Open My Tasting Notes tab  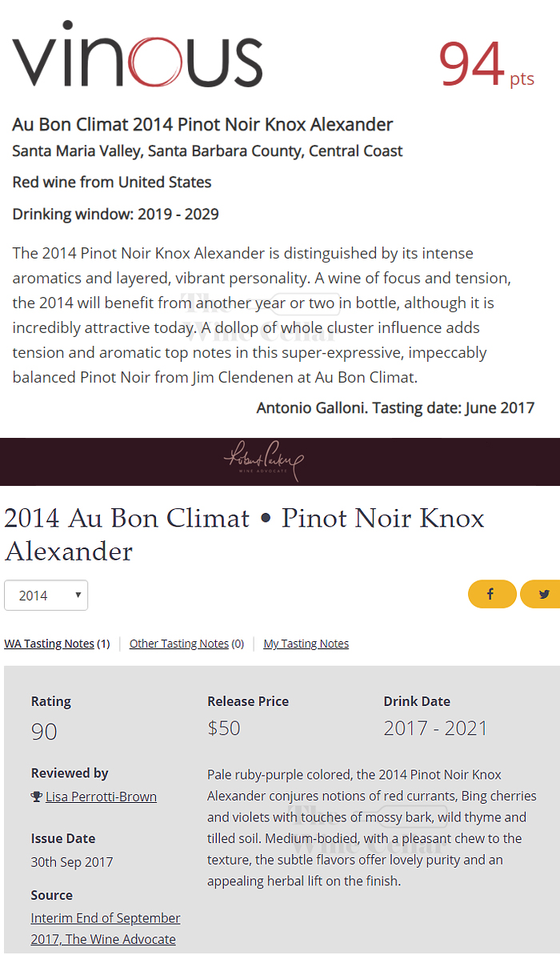306,643
